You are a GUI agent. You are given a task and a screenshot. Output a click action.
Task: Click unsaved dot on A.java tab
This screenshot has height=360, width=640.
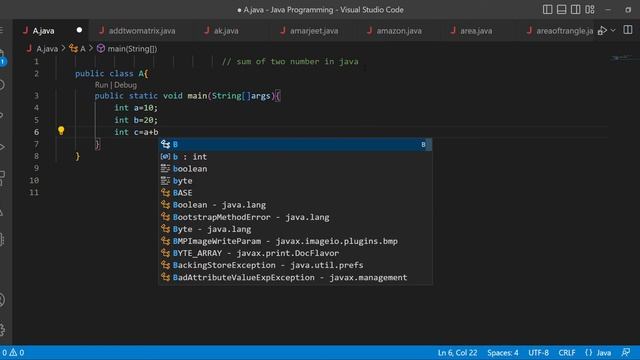tap(79, 30)
